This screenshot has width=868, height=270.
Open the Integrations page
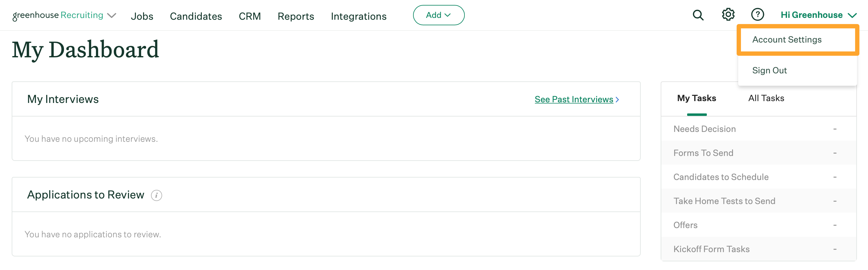[x=359, y=16]
